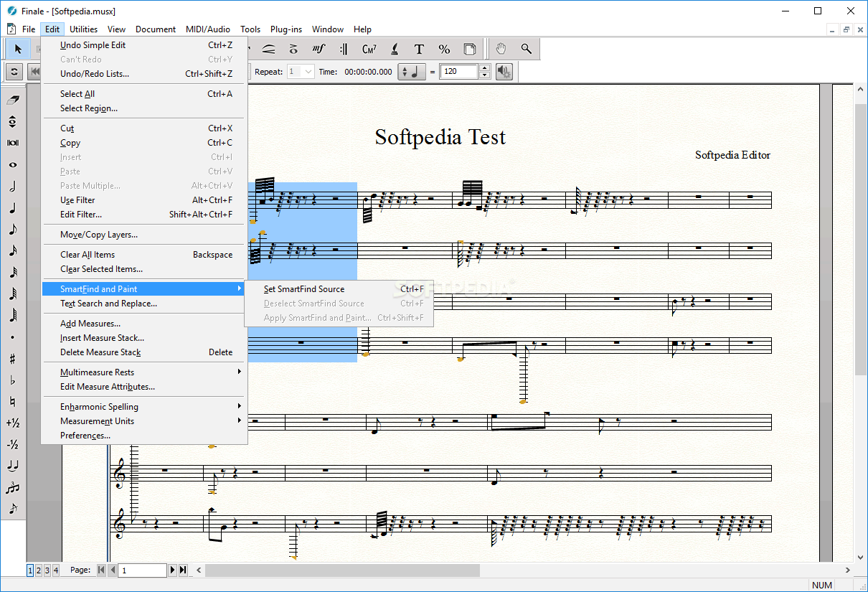Pick the double whole note duration

[x=12, y=144]
